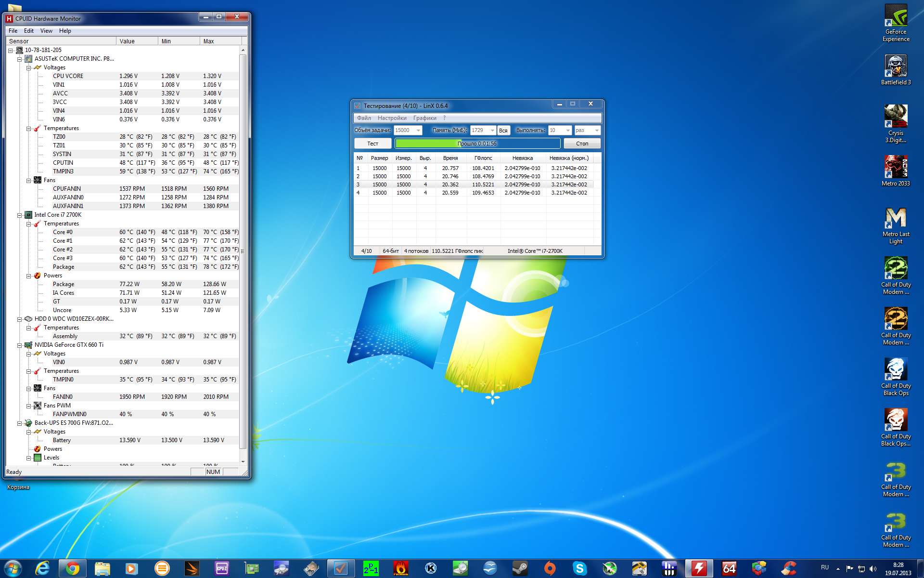924x578 pixels.
Task: Open the раз units dropdown
Action: click(597, 131)
